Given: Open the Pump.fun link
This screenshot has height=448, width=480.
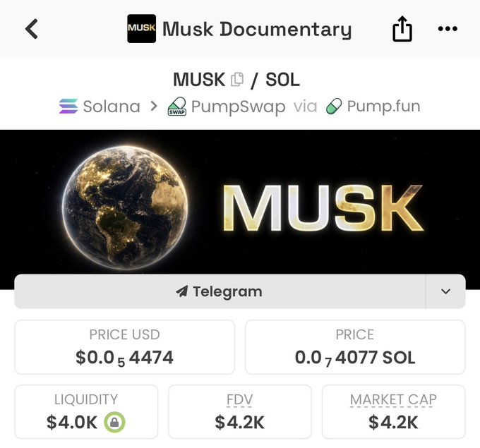Looking at the screenshot, I should [x=373, y=107].
